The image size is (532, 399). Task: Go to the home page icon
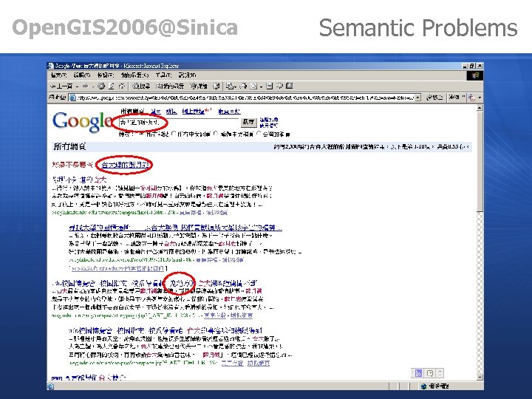(x=122, y=86)
